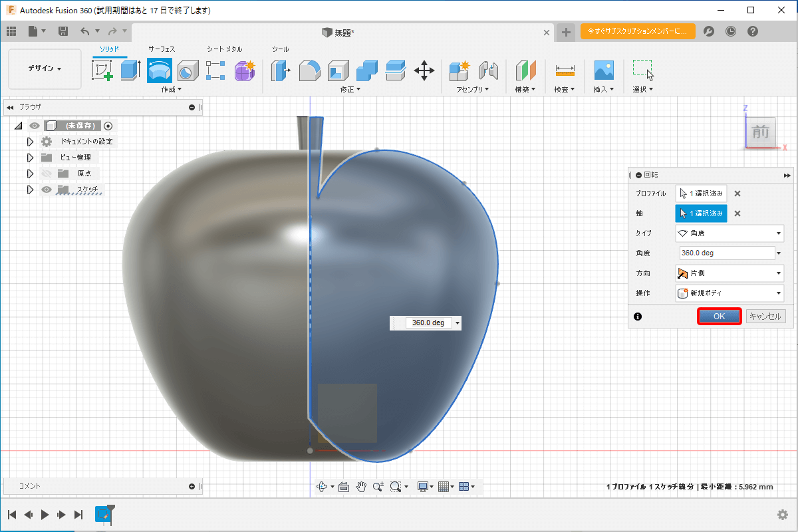This screenshot has width=798, height=532.
Task: Click the Combine tool icon
Action: tap(367, 70)
